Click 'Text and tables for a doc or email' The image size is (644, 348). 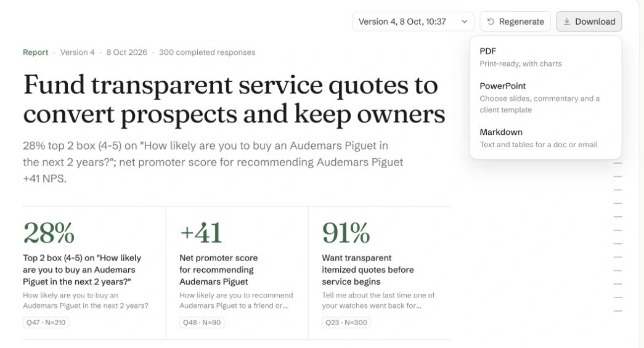(x=539, y=145)
